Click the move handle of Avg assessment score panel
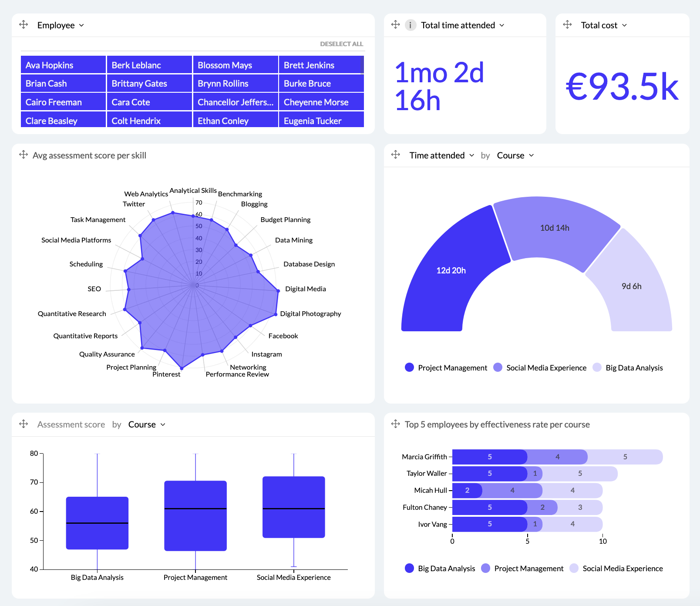The image size is (700, 606). (x=24, y=155)
